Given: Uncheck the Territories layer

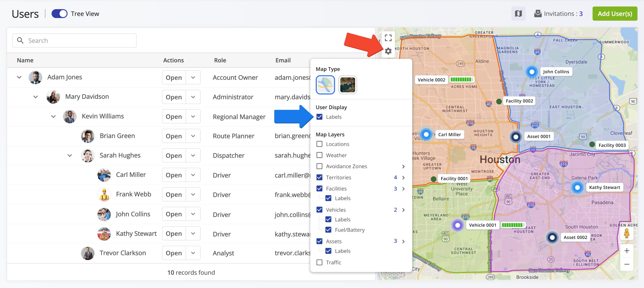Looking at the screenshot, I should click(319, 177).
